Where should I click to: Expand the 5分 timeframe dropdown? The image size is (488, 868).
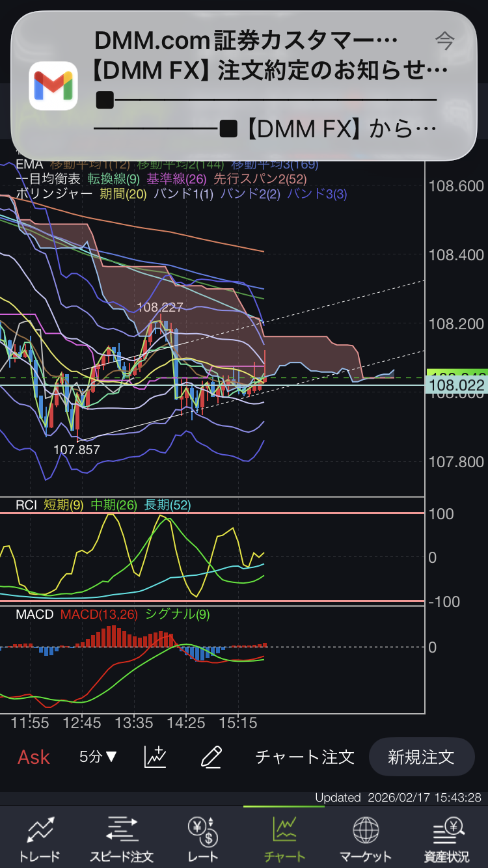pos(98,757)
